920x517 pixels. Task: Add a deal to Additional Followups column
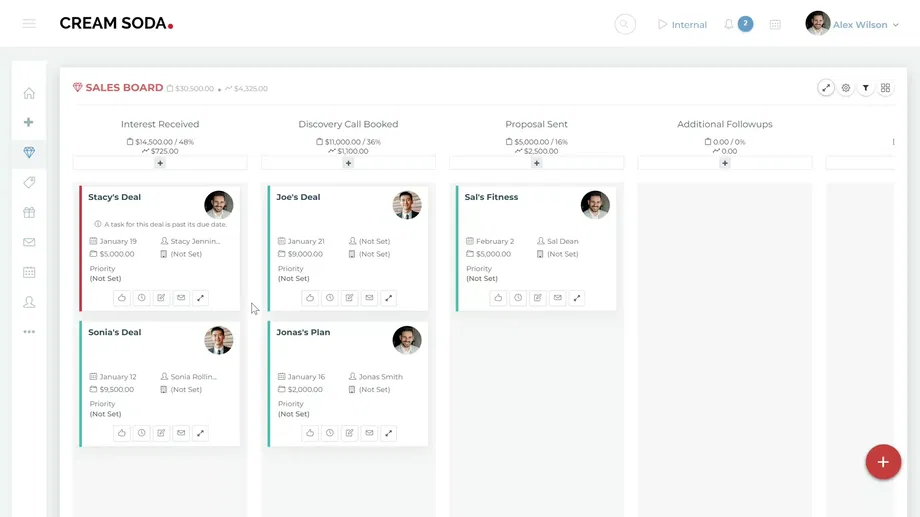(725, 163)
